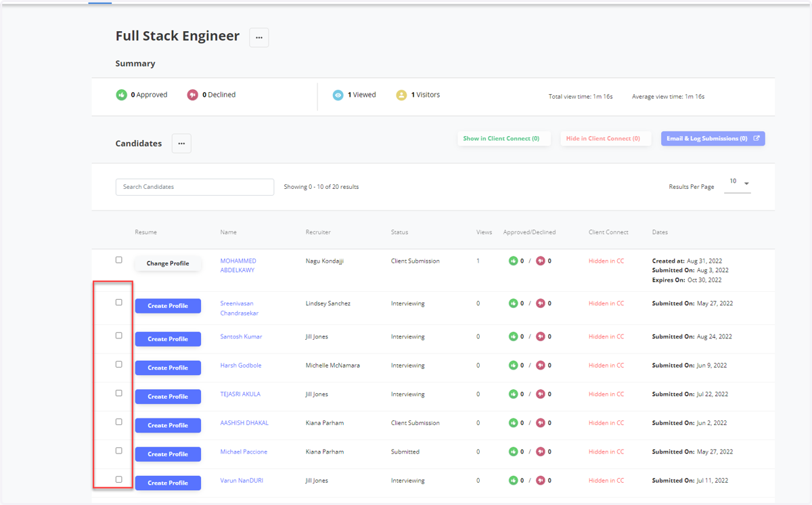Click the Dates column header

click(660, 232)
